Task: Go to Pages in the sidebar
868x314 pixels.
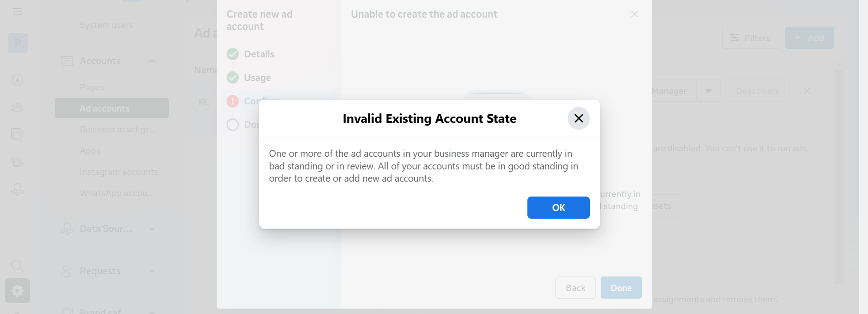Action: (x=92, y=87)
